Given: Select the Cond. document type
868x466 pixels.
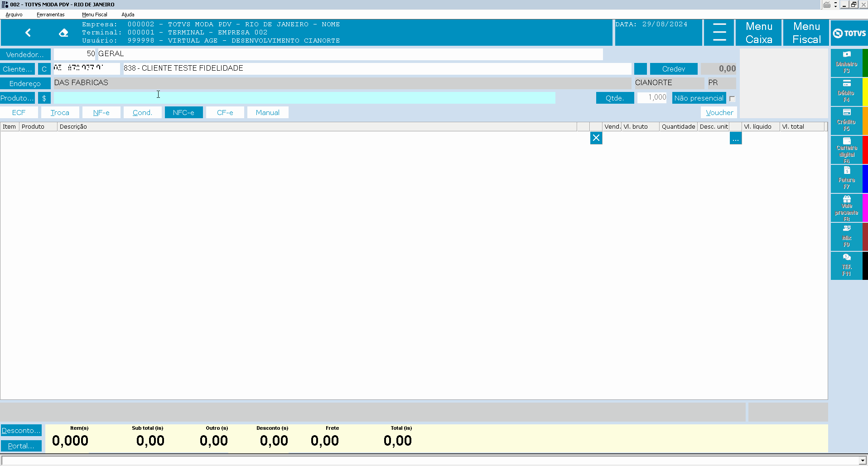Looking at the screenshot, I should pyautogui.click(x=142, y=112).
